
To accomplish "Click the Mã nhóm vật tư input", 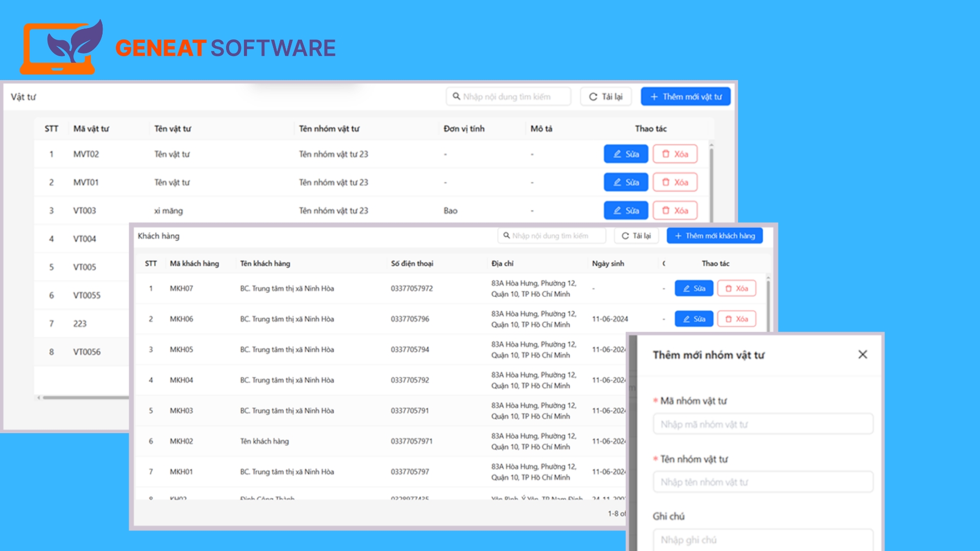I will (763, 424).
